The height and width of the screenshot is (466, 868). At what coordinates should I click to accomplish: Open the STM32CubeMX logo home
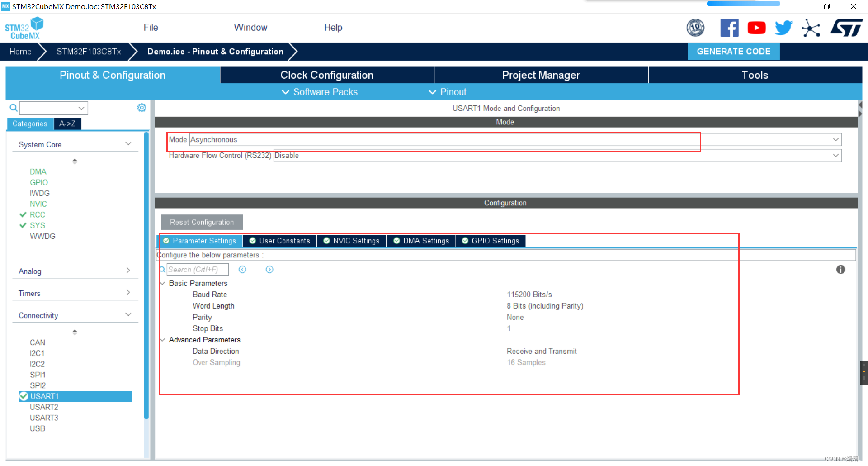coord(24,29)
